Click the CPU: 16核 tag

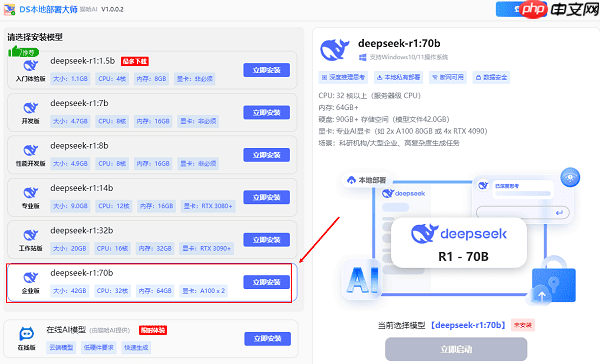click(x=112, y=248)
